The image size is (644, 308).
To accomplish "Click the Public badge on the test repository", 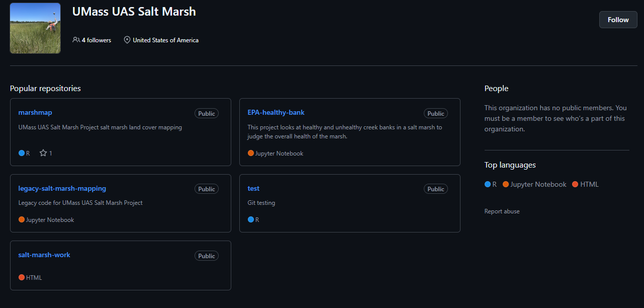I will [x=435, y=189].
